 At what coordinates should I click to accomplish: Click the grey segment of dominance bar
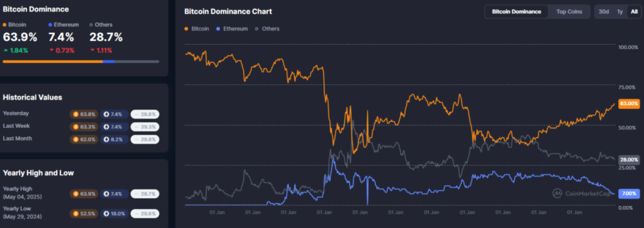pos(137,61)
